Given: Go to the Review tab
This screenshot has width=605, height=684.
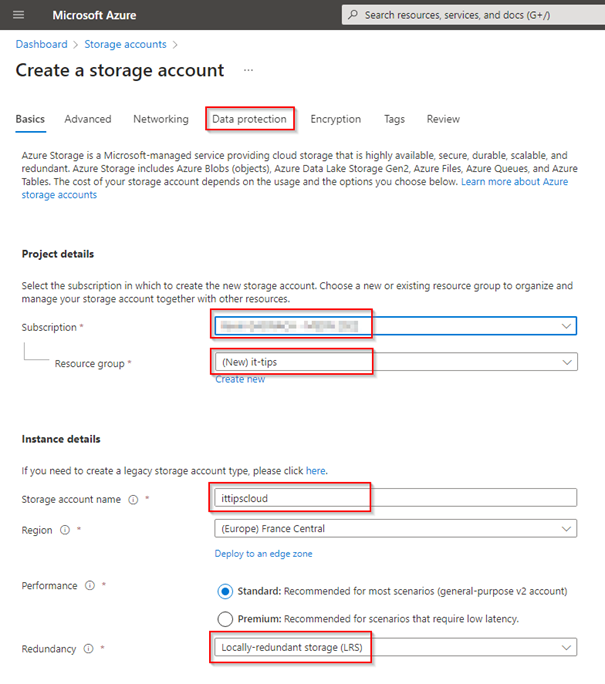Looking at the screenshot, I should click(x=443, y=119).
